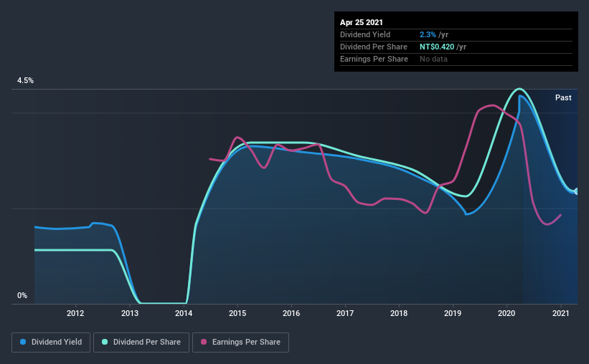Click the 2017 x-axis year label
This screenshot has width=589, height=364.
(x=345, y=313)
